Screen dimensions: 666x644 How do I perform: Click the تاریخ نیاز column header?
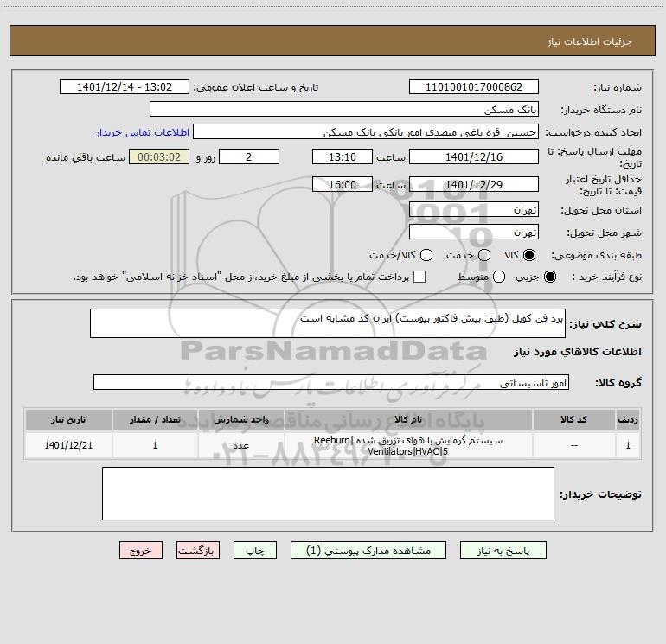[68, 420]
